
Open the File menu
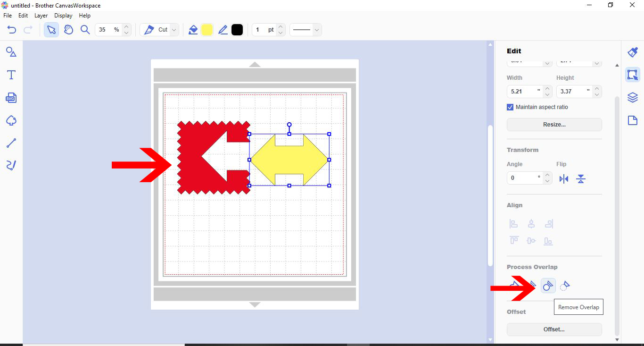tap(8, 16)
